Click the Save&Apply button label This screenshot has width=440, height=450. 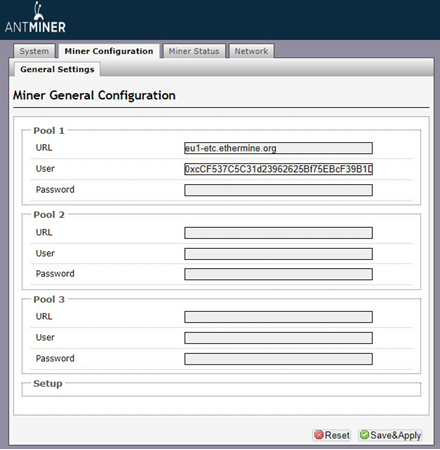396,435
